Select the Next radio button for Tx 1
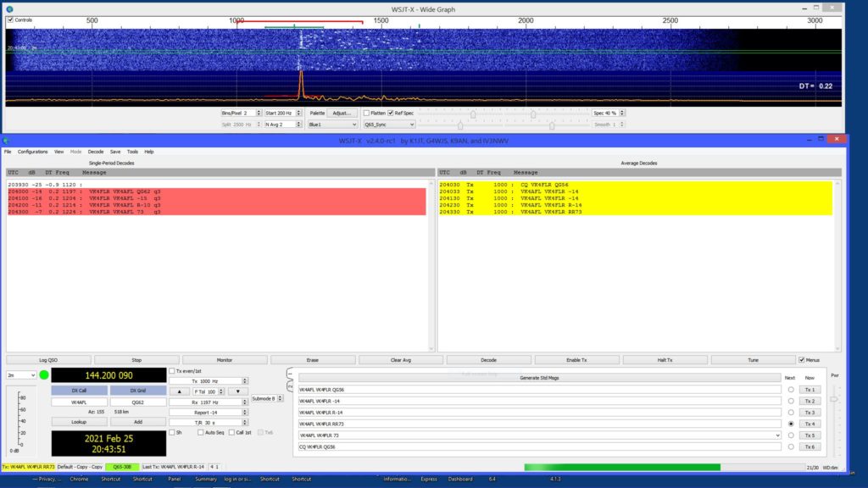Image resolution: width=868 pixels, height=488 pixels. tap(791, 390)
